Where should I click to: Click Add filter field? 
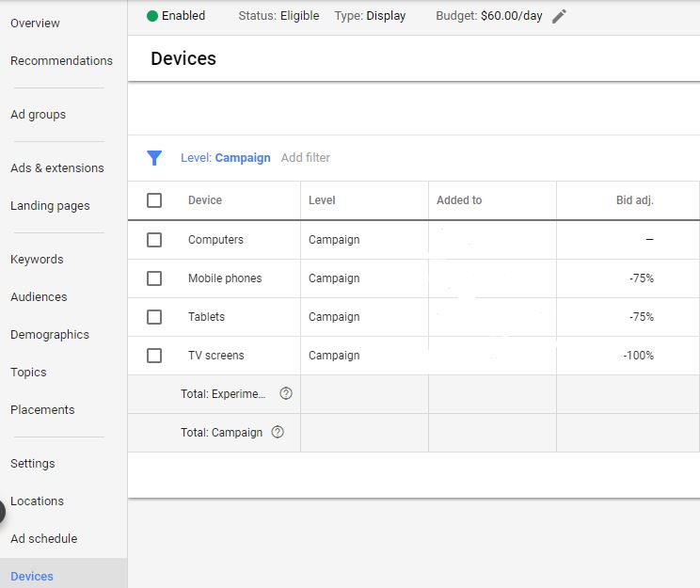[x=306, y=158]
